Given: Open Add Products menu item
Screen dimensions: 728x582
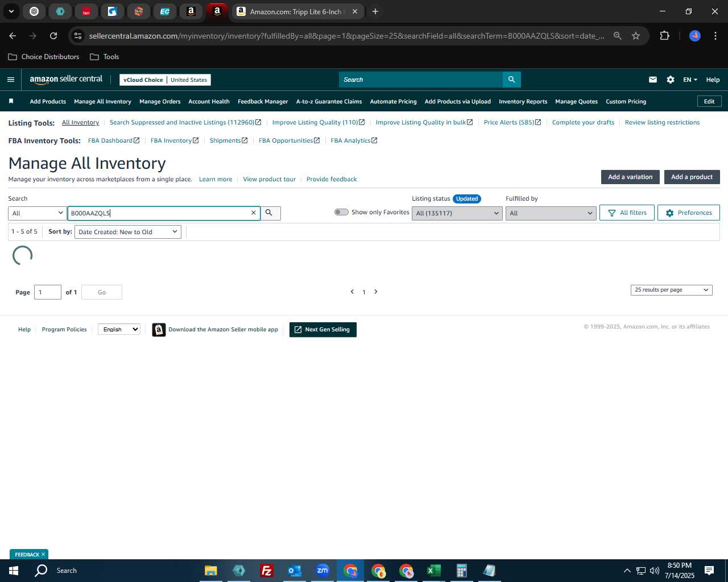Looking at the screenshot, I should click(48, 102).
